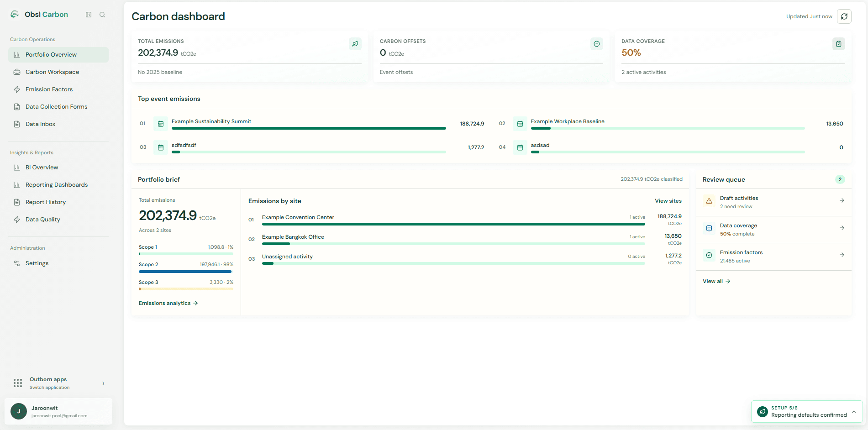Open Data coverage arrow in review queue
The height and width of the screenshot is (430, 868).
pos(842,228)
